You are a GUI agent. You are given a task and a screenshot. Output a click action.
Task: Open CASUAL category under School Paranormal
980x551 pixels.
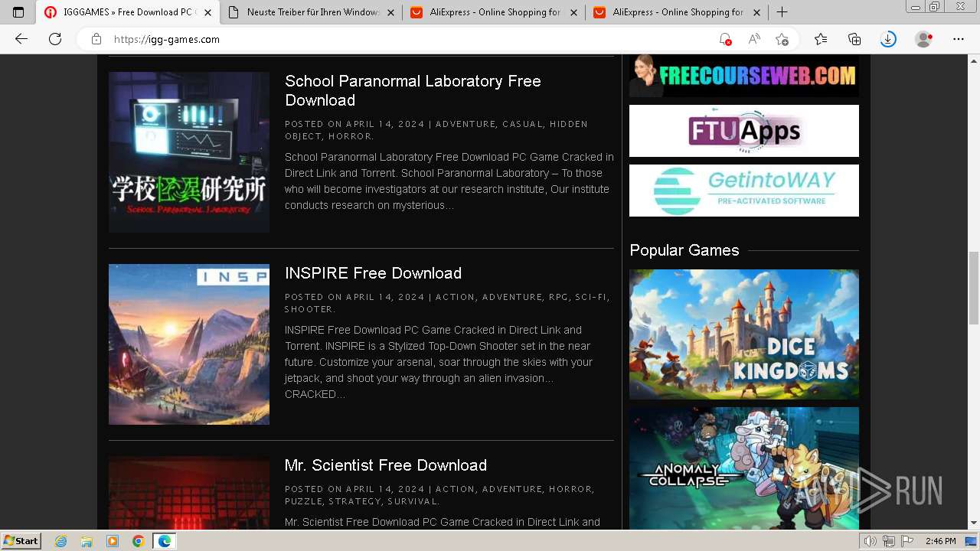click(522, 124)
